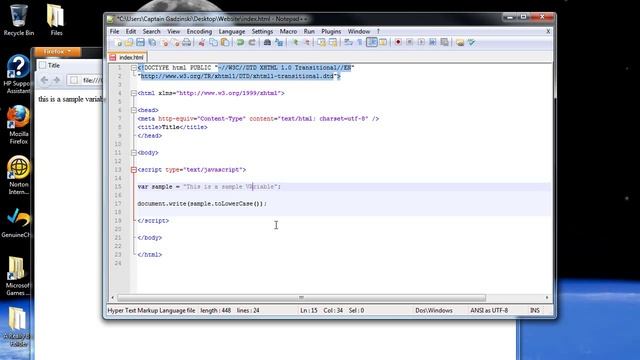Image resolution: width=640 pixels, height=360 pixels.
Task: Toggle word wrap in toolbar
Action: point(348,42)
